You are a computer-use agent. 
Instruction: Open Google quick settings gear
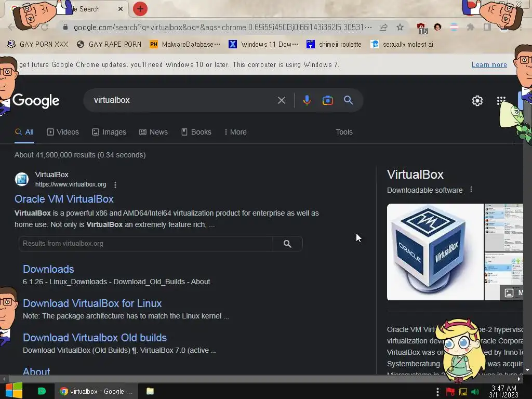tap(477, 101)
